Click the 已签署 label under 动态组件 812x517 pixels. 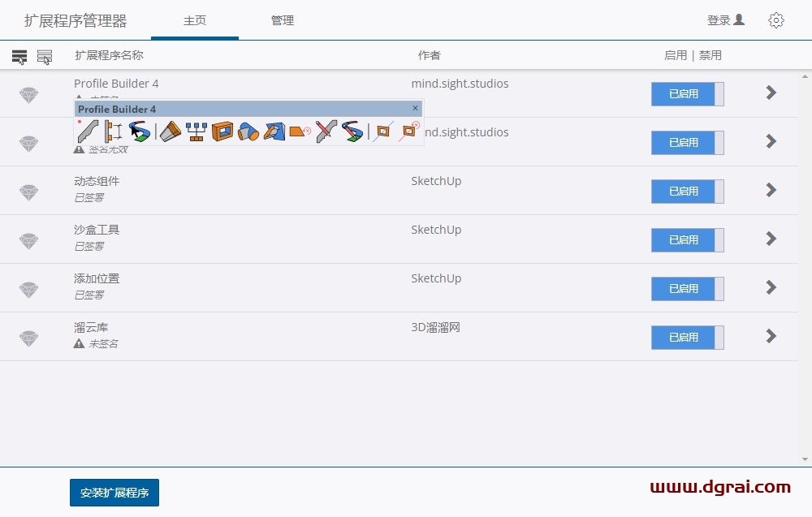tap(89, 198)
